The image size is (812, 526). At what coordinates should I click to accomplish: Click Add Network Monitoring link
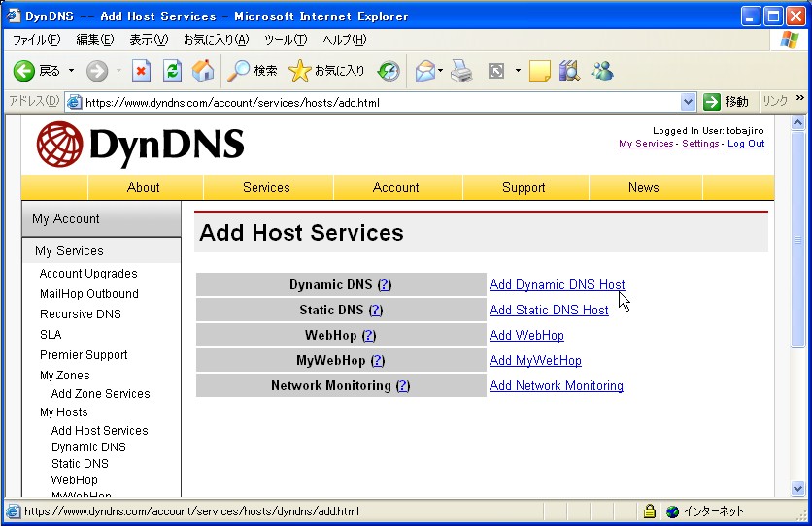point(557,386)
